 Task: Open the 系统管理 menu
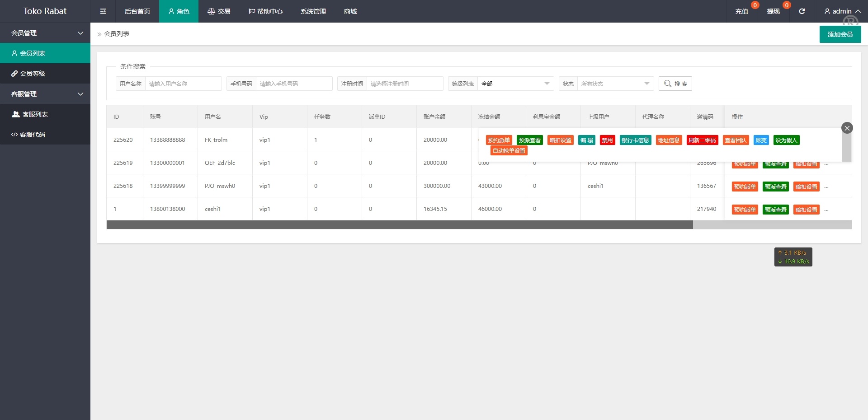click(x=313, y=11)
